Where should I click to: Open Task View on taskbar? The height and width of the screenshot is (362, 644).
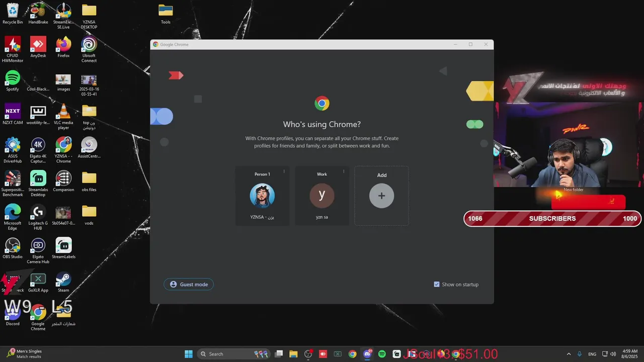pos(279,354)
